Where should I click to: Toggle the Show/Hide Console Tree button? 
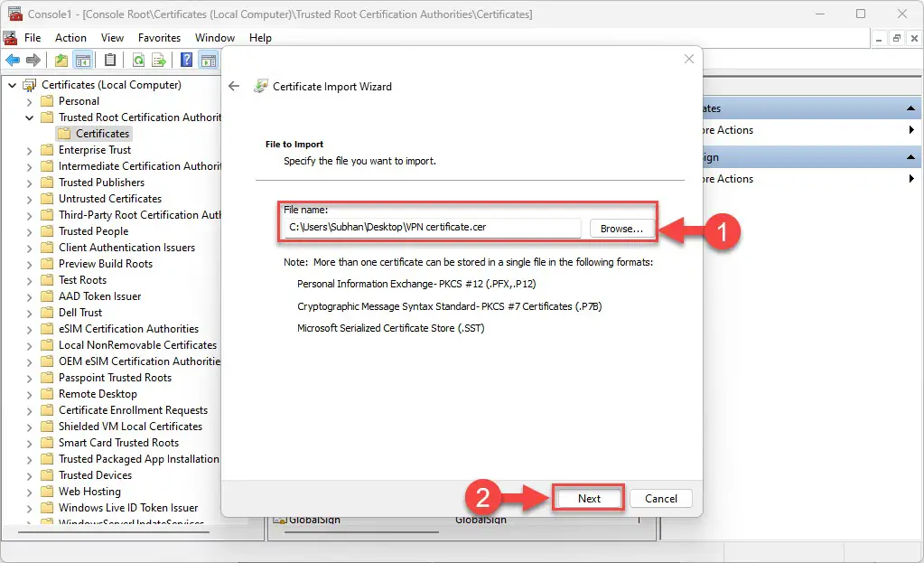tap(83, 61)
